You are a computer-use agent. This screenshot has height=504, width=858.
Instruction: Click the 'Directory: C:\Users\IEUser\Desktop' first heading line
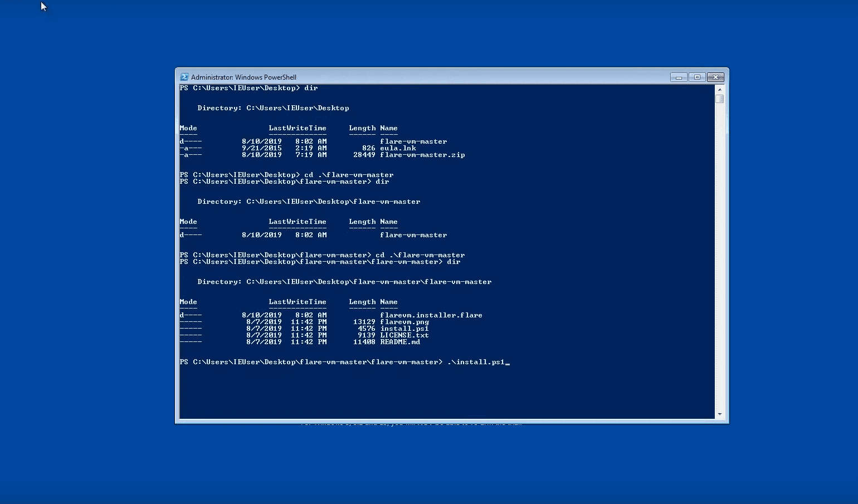coord(273,108)
